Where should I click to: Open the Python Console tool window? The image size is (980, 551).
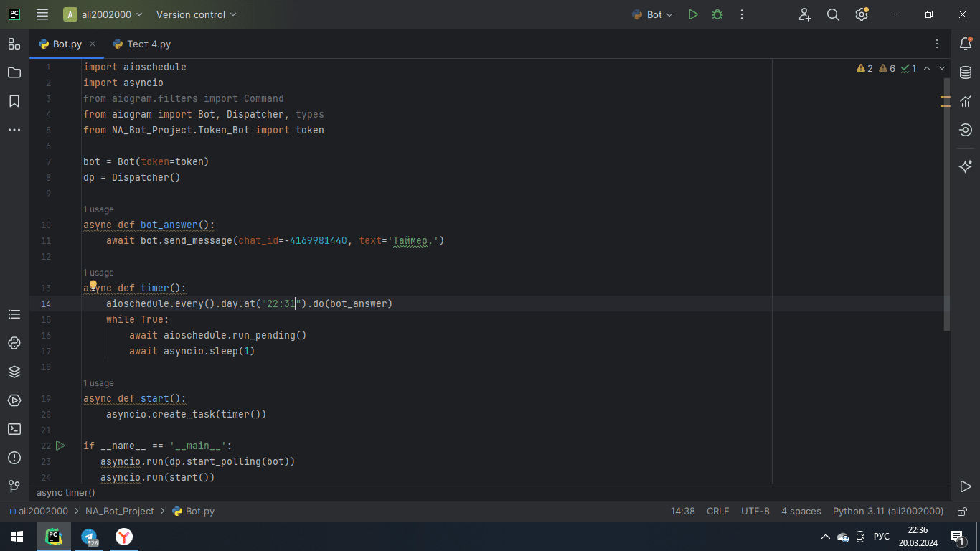pos(14,343)
